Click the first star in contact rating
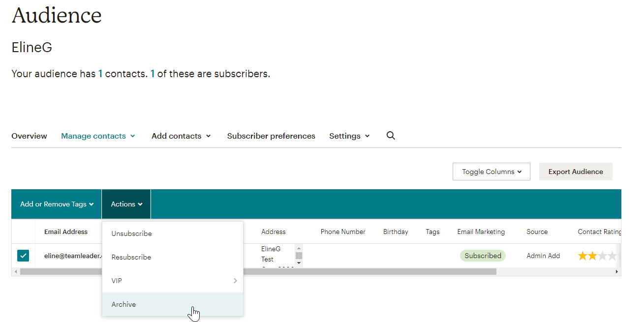This screenshot has height=322, width=644. tap(583, 255)
